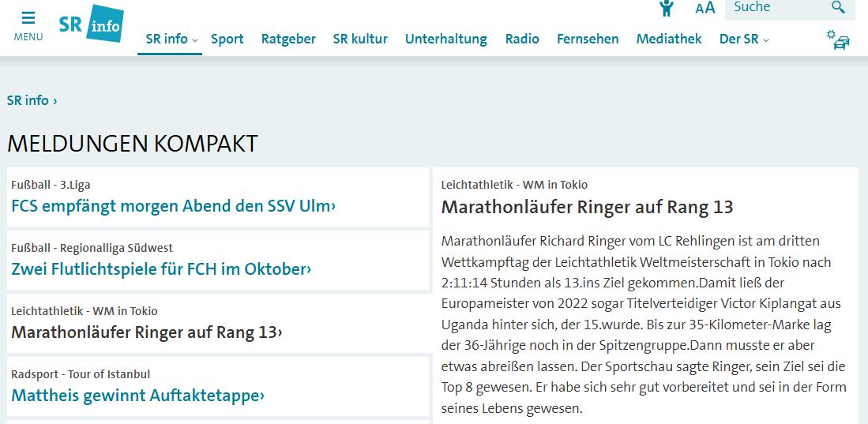Click the SR info breadcrumb link
Image resolution: width=868 pixels, height=424 pixels.
pyautogui.click(x=32, y=101)
